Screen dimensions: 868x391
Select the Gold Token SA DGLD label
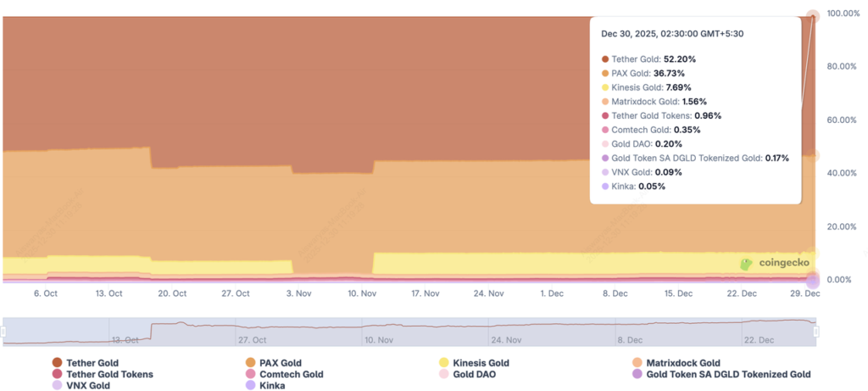(x=728, y=374)
